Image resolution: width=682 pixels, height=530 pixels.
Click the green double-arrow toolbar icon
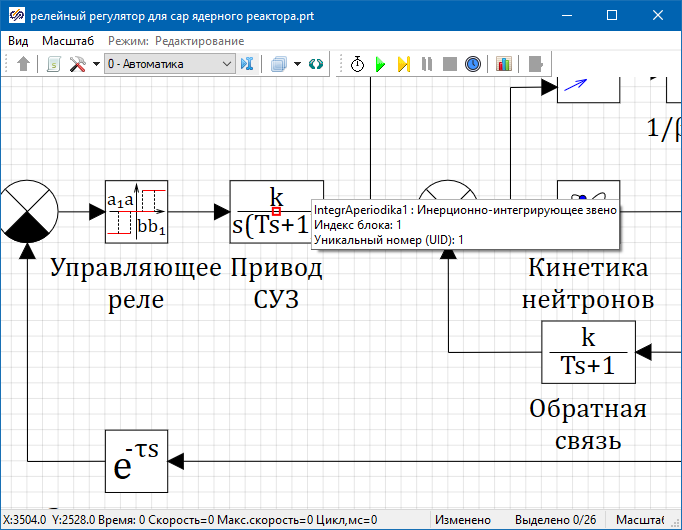316,64
